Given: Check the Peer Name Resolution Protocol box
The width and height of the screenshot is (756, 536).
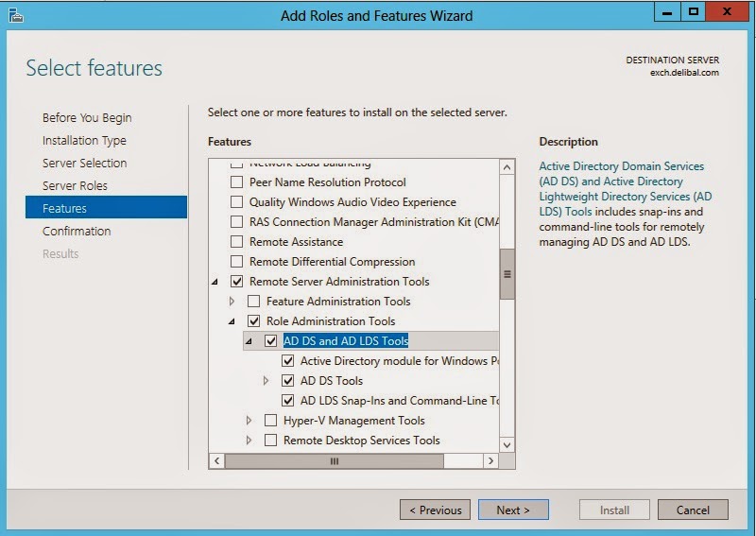Looking at the screenshot, I should pyautogui.click(x=237, y=182).
